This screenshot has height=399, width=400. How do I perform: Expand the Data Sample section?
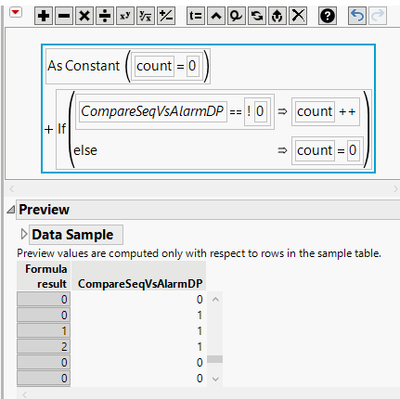pos(24,234)
